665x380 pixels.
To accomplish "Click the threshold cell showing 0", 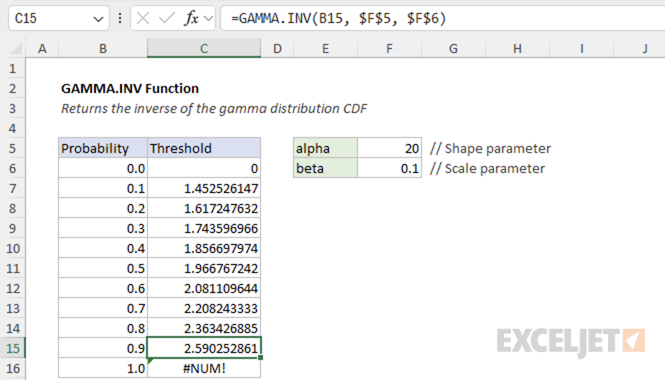I will click(x=204, y=168).
